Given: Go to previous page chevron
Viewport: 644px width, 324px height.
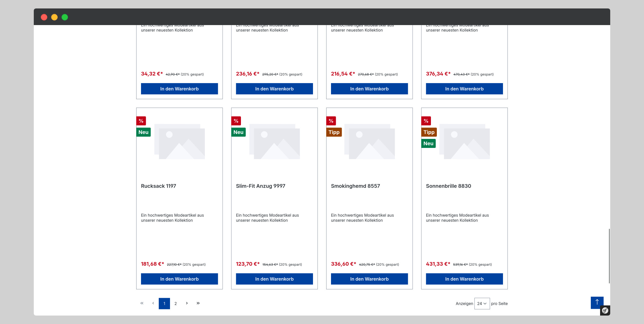Looking at the screenshot, I should pos(153,303).
